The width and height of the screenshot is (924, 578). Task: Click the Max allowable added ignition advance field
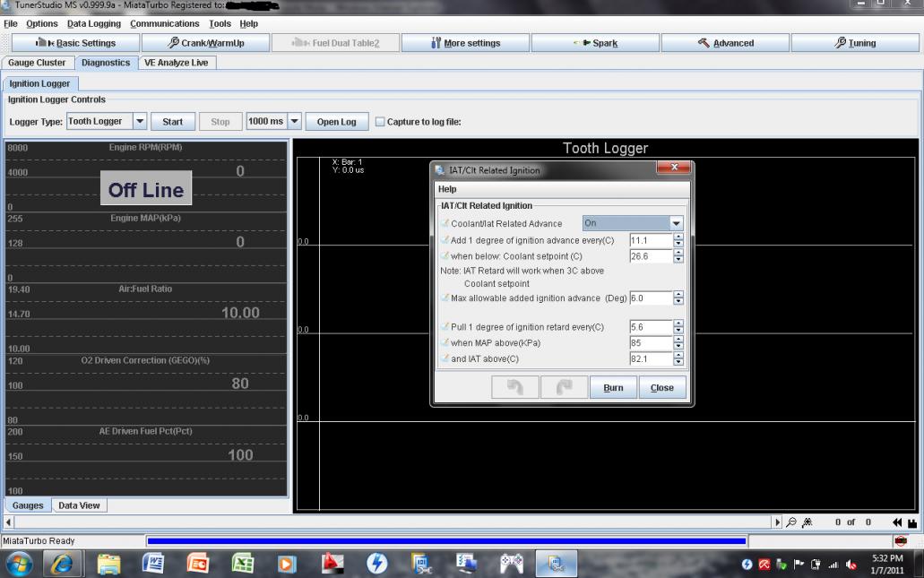[x=651, y=298]
